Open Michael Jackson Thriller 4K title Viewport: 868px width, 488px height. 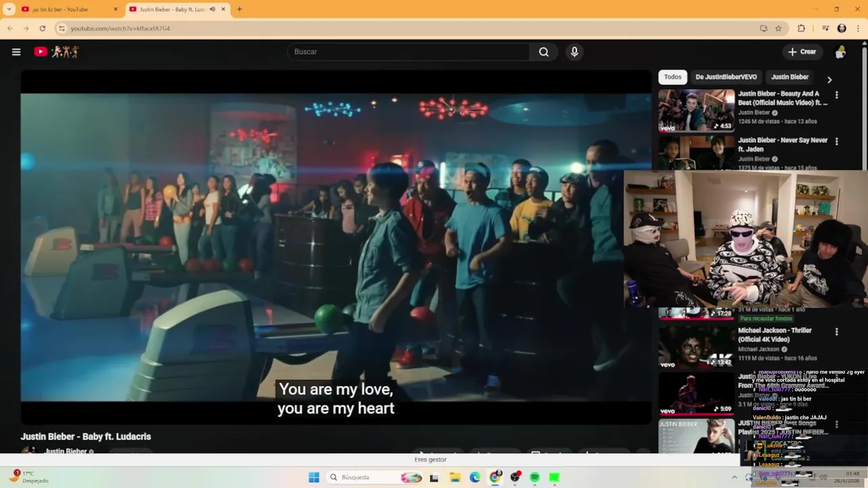pyautogui.click(x=774, y=335)
